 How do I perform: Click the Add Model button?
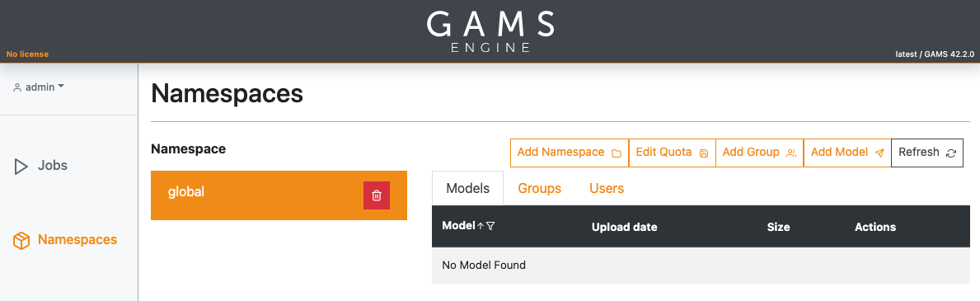847,153
